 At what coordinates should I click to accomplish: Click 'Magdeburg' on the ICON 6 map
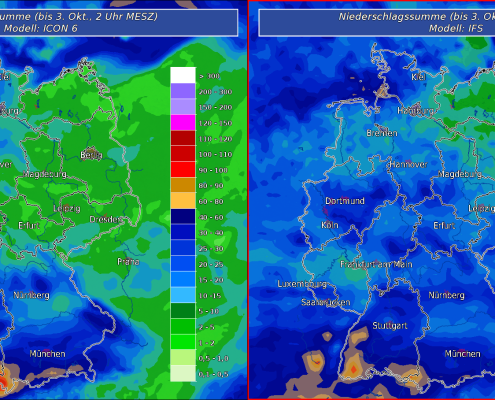(x=45, y=174)
